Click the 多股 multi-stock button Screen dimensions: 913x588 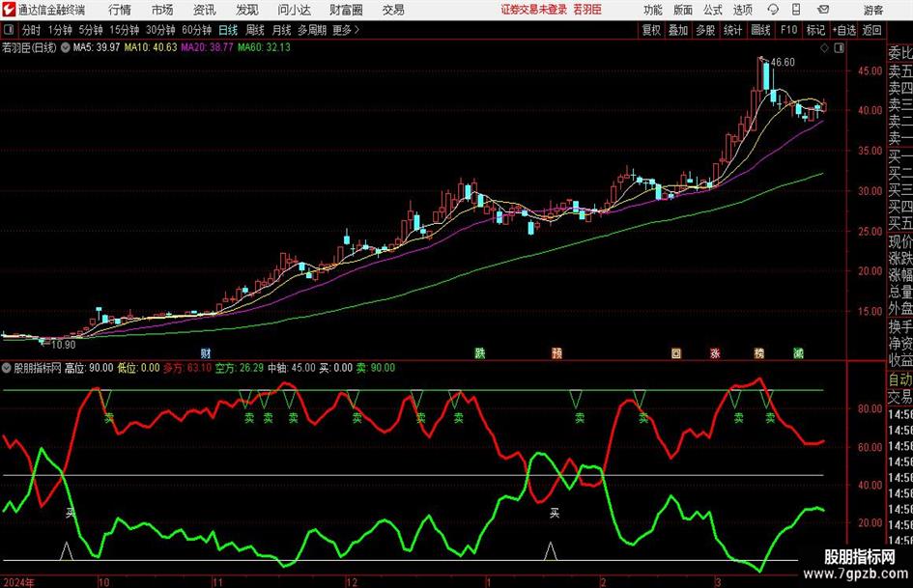[x=705, y=30]
